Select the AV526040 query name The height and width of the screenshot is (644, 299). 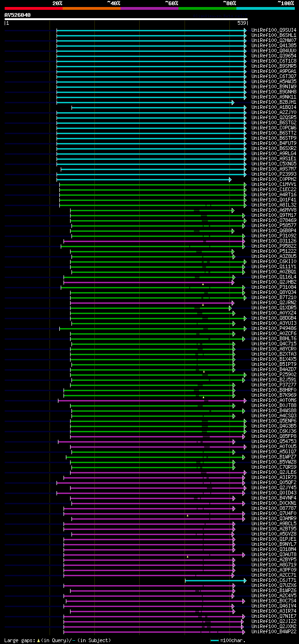tap(18, 15)
